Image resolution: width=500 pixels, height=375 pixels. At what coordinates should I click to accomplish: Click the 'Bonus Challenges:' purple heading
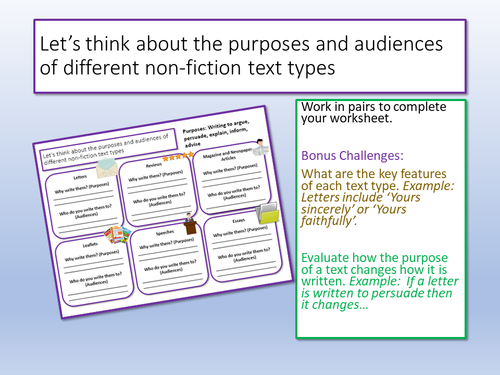tap(352, 156)
